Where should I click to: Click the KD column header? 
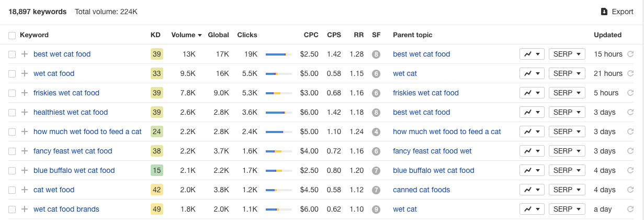(155, 35)
